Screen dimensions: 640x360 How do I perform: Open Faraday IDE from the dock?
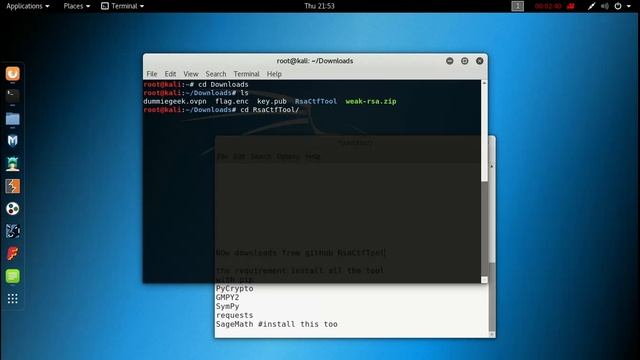[x=13, y=253]
